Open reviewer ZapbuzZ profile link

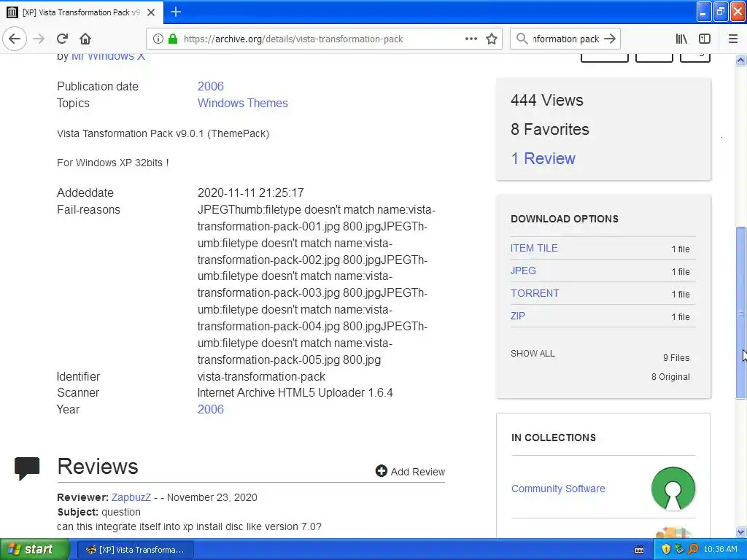tap(131, 497)
